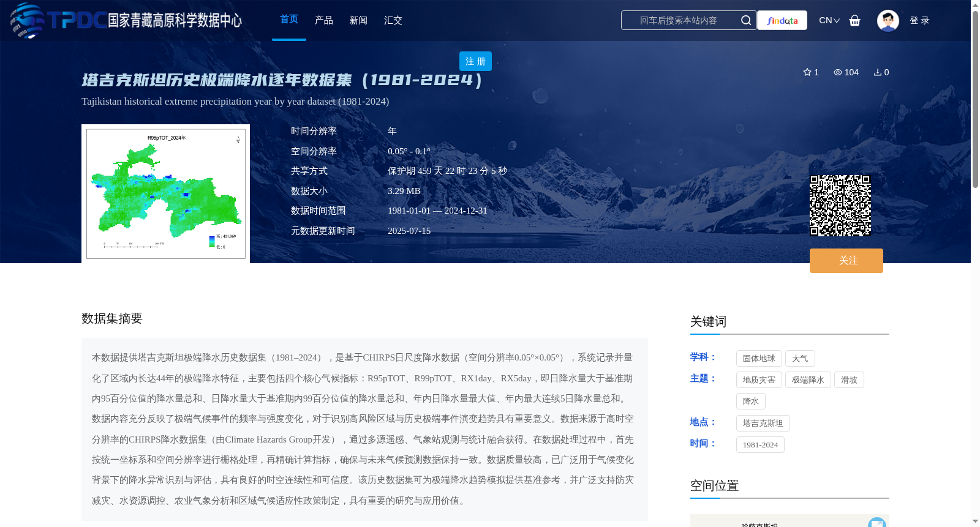This screenshot has height=527, width=980.
Task: Select the 塔吉克斯坦 location tag
Action: (x=763, y=424)
